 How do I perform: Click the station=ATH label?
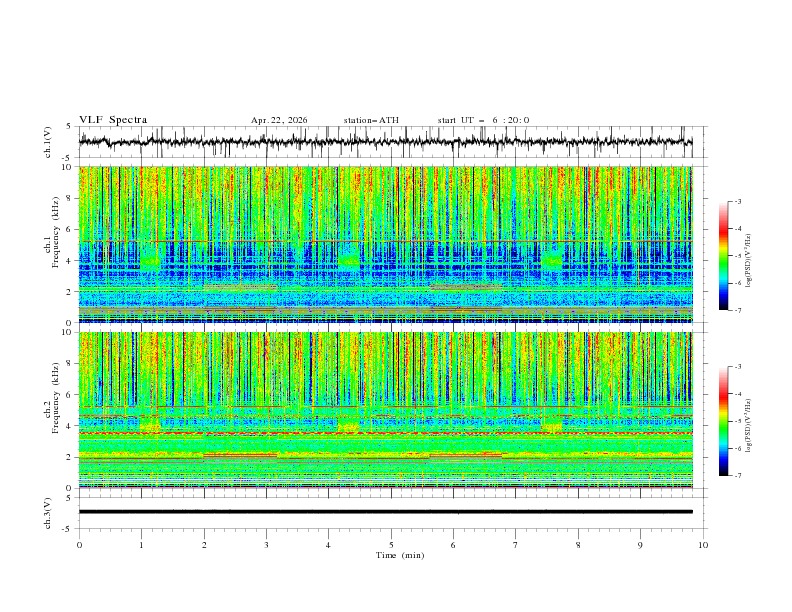point(371,120)
